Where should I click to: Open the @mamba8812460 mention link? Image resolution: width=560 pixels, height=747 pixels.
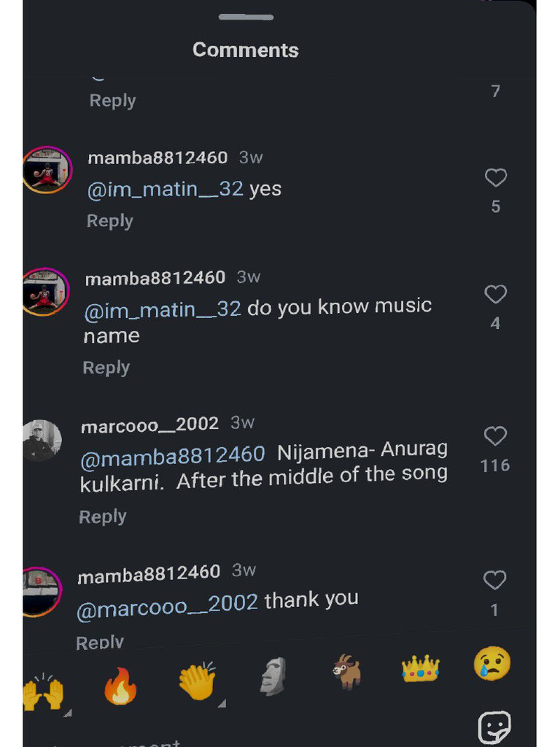tap(172, 456)
